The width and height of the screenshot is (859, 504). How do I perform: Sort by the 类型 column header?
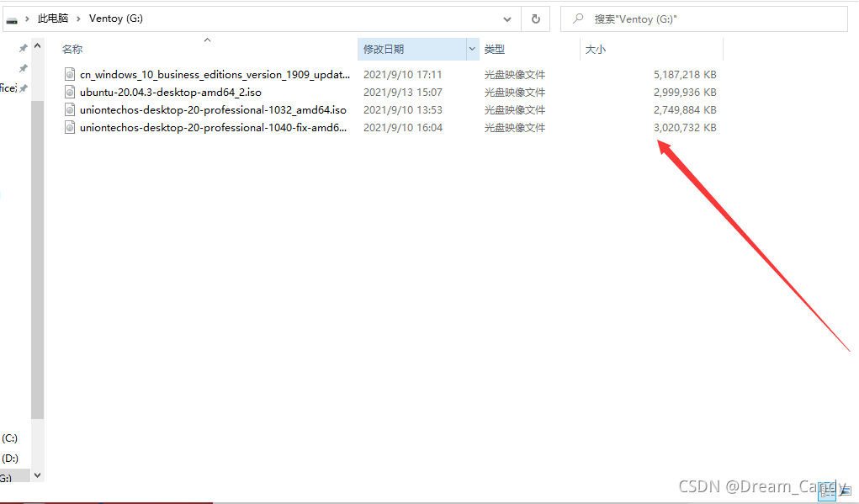coord(495,50)
